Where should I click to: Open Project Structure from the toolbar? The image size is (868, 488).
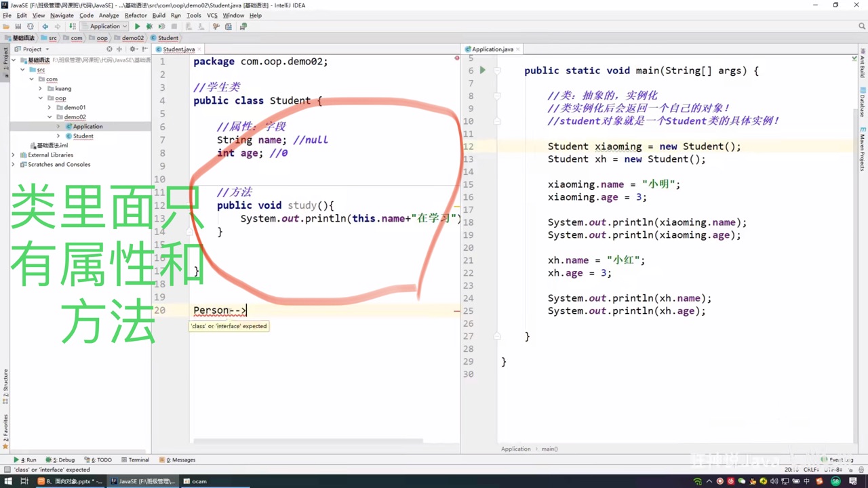click(229, 26)
